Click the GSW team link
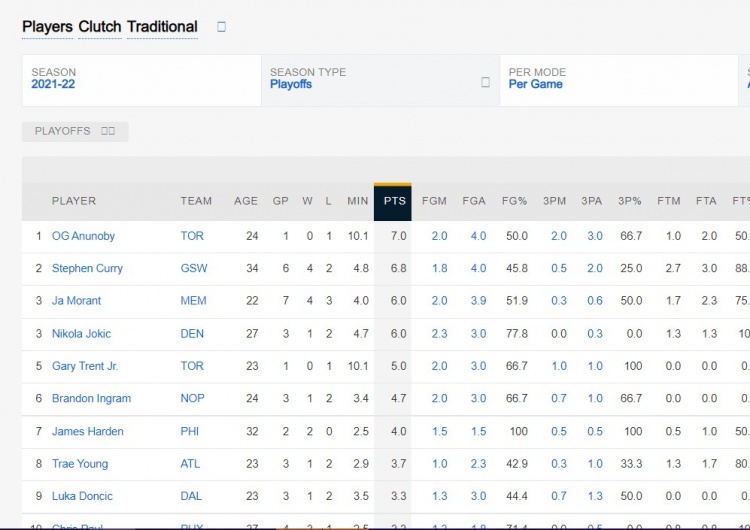 click(194, 268)
